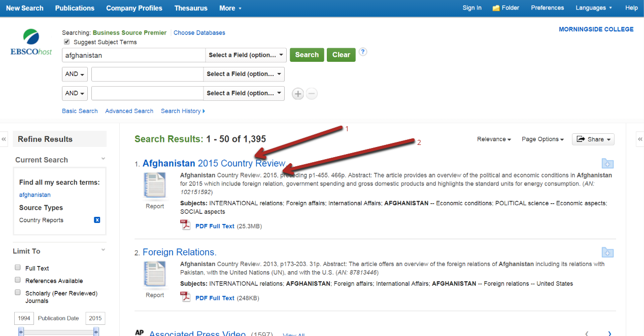
Task: Collapse the right sidebar using double chevron
Action: [640, 139]
